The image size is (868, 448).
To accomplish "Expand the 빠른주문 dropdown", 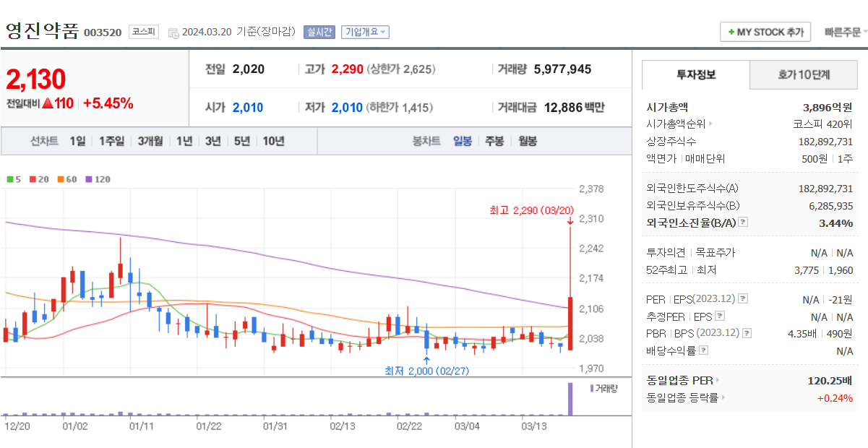I will tap(846, 33).
